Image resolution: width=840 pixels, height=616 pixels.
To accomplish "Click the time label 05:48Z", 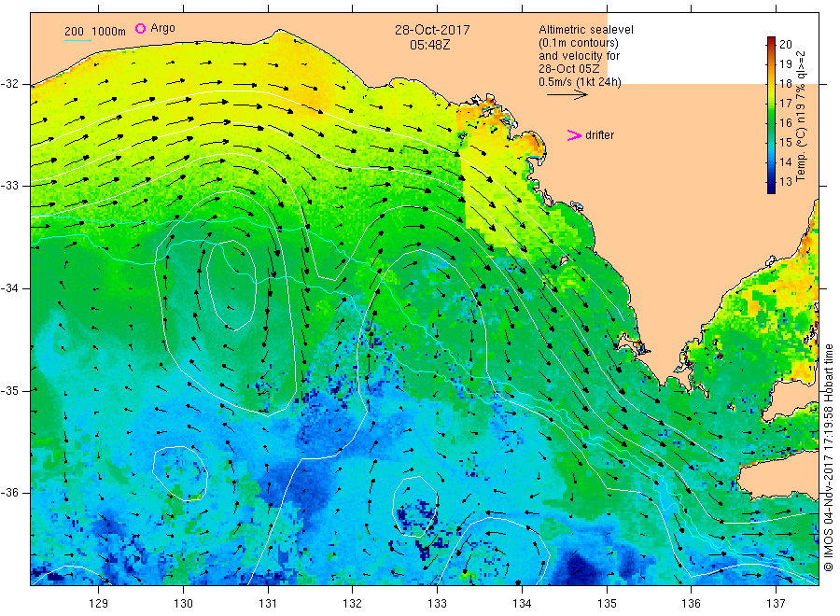I will click(x=429, y=45).
